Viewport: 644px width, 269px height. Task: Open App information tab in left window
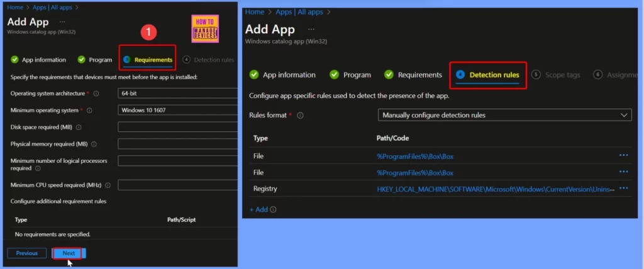click(38, 60)
